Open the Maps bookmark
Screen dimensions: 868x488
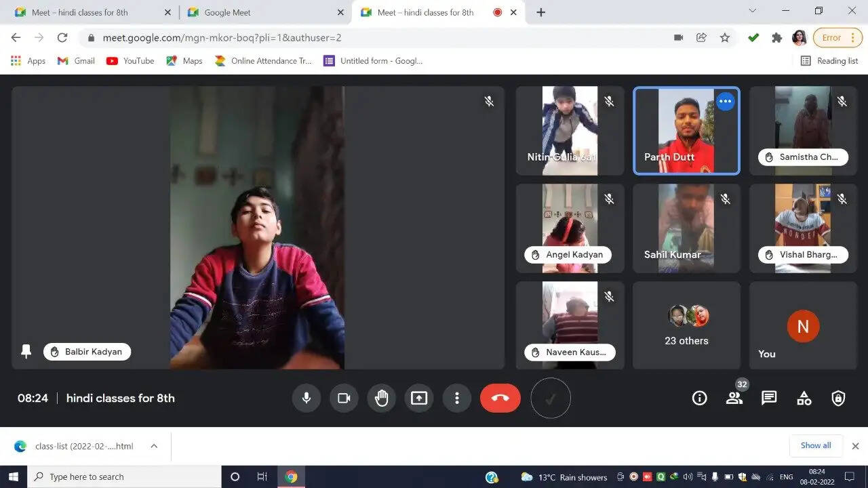[x=184, y=61]
